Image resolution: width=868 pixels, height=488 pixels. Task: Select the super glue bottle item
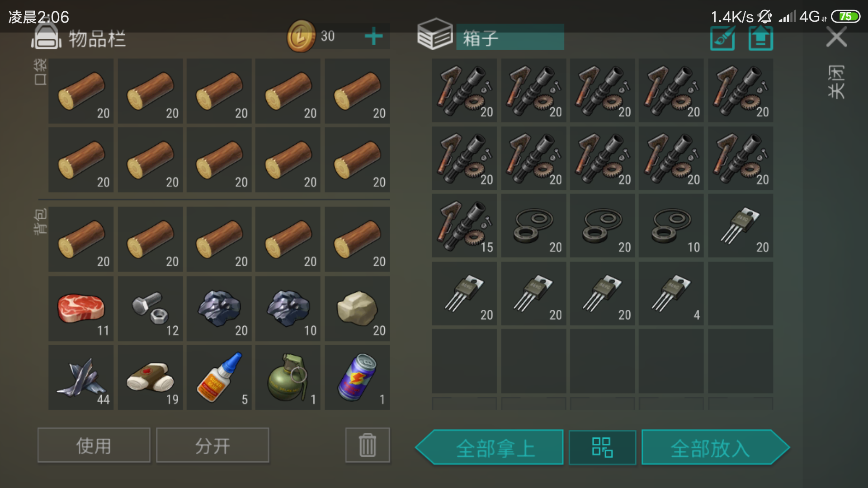219,378
